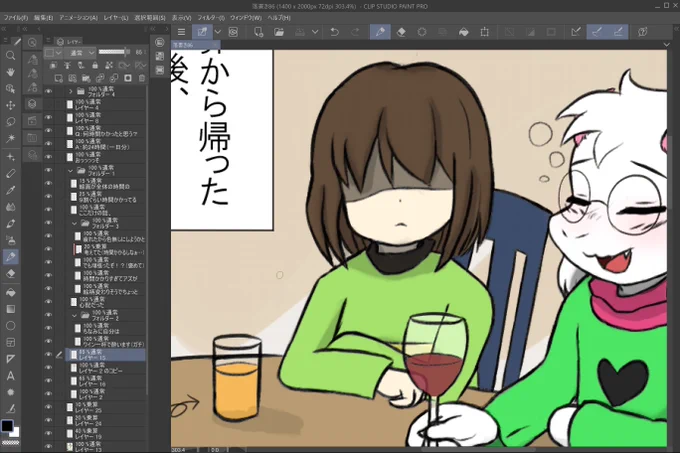680x453 pixels.
Task: Select the Lasso selection tool
Action: [x=10, y=122]
